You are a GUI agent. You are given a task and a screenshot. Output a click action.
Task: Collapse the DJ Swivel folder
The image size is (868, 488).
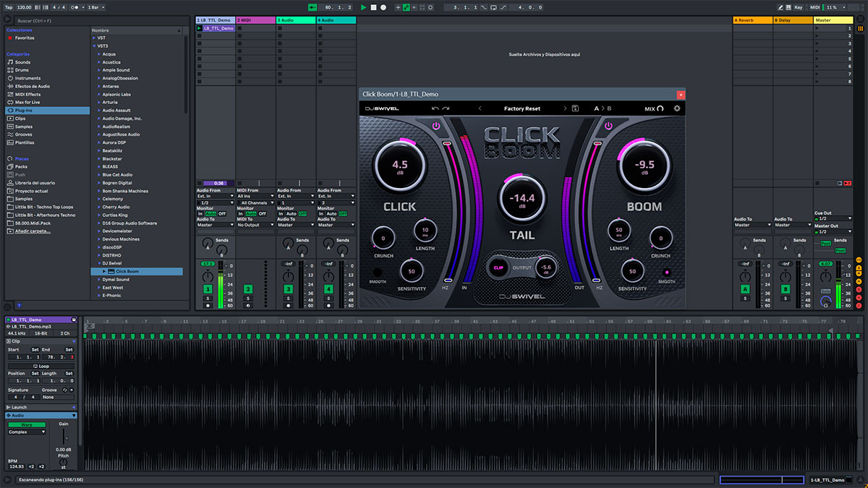tap(99, 263)
